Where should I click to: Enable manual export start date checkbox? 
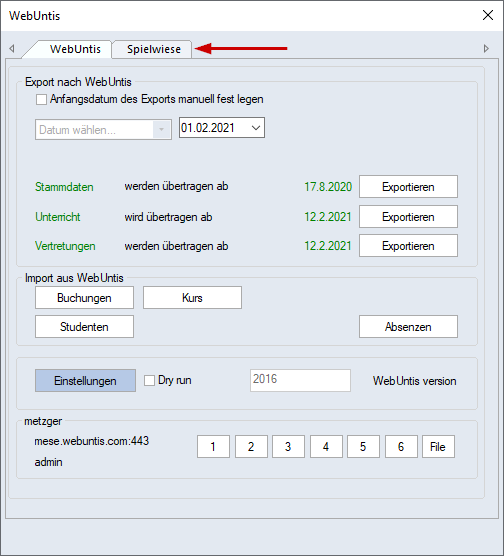tap(41, 100)
